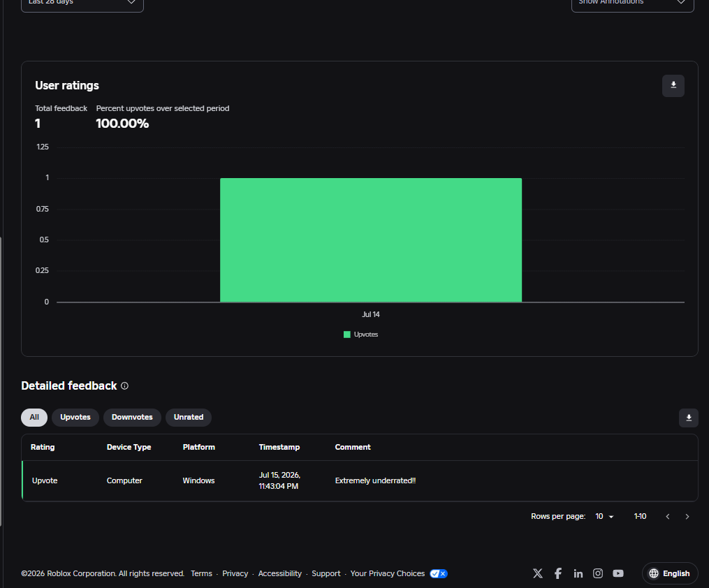Go to the next feedback page
709x588 pixels.
point(687,516)
